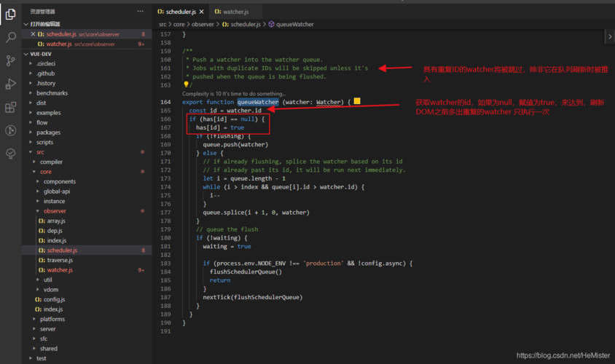Image resolution: width=615 pixels, height=364 pixels.
Task: Click the flushSchedulerQueue() call on line 184
Action: tap(246, 272)
